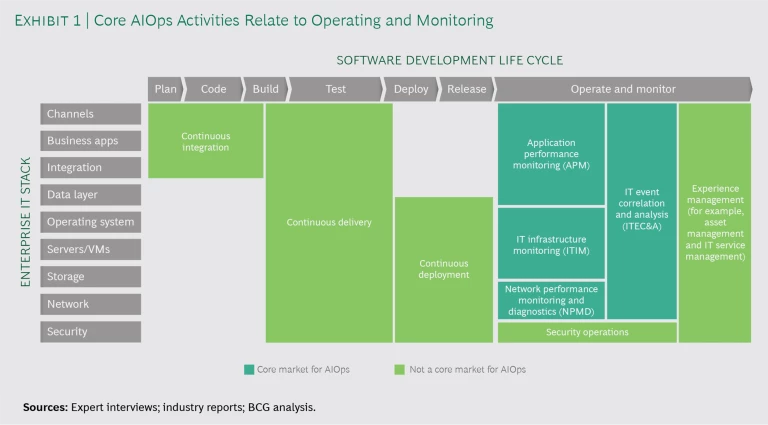The image size is (768, 425).
Task: Click the Continuous deployment block
Action: pos(443,269)
